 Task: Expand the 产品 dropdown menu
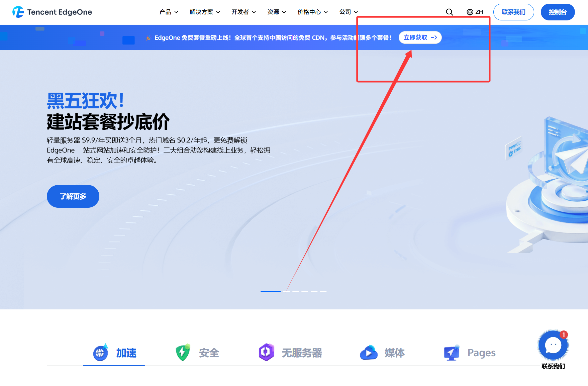169,12
